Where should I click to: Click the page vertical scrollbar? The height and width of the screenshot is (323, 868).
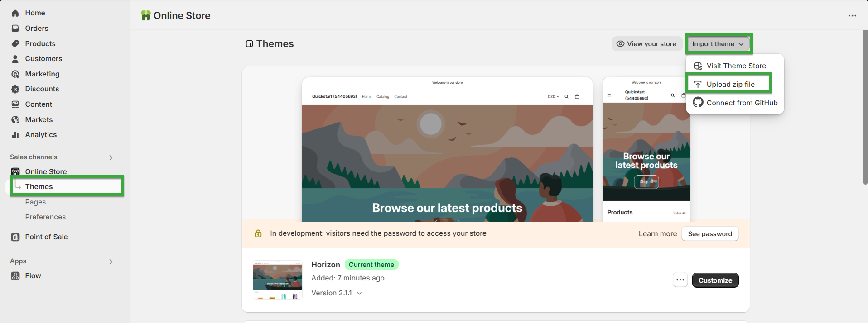[865, 107]
